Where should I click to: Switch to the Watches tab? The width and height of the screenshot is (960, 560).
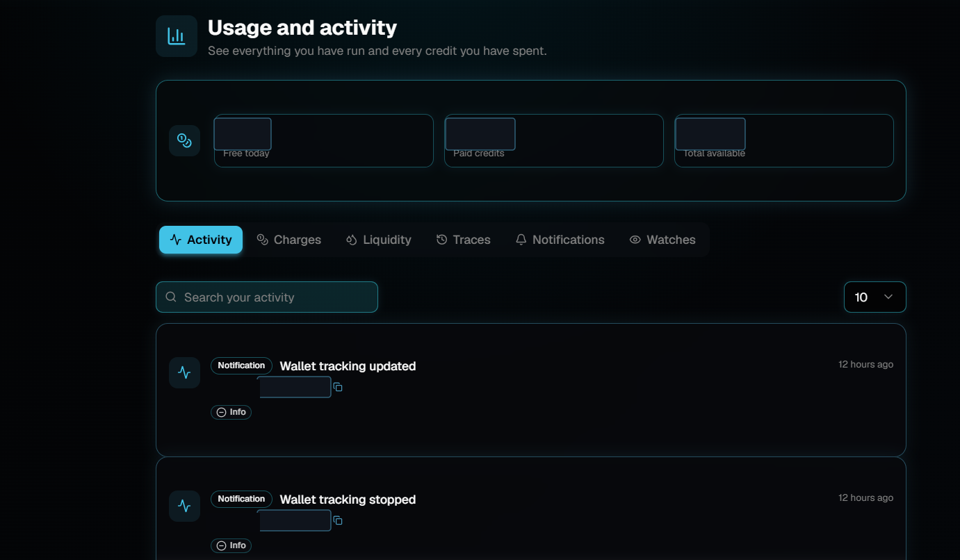pyautogui.click(x=662, y=240)
